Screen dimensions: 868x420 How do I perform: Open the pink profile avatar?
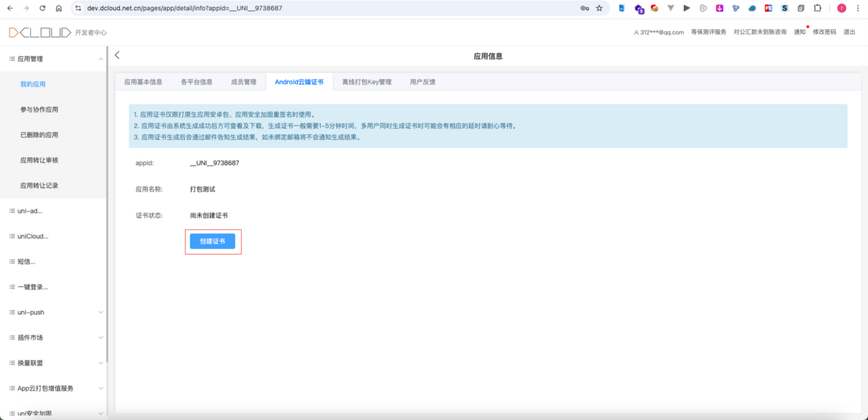coord(841,9)
